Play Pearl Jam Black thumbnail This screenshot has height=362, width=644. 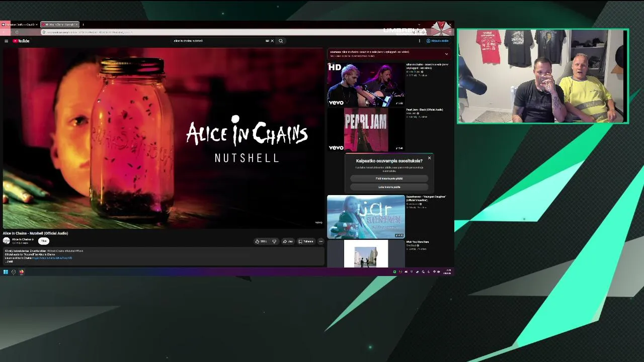(x=366, y=129)
